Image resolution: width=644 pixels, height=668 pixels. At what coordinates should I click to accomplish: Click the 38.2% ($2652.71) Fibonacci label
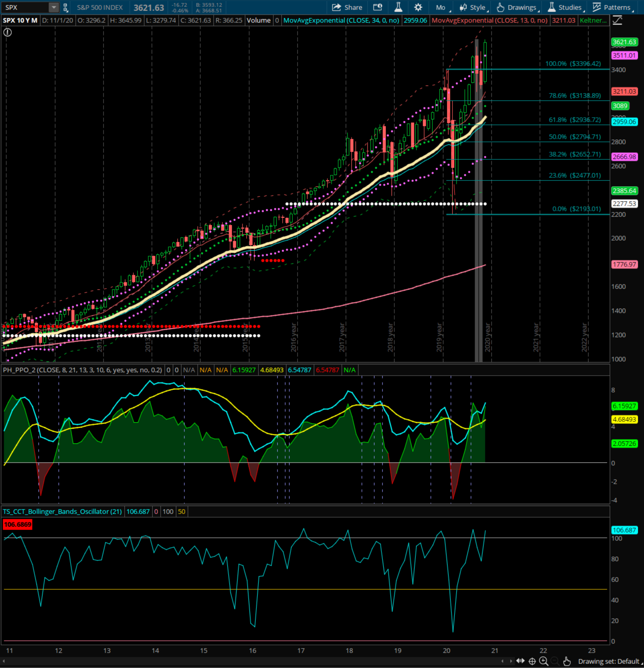click(x=575, y=154)
